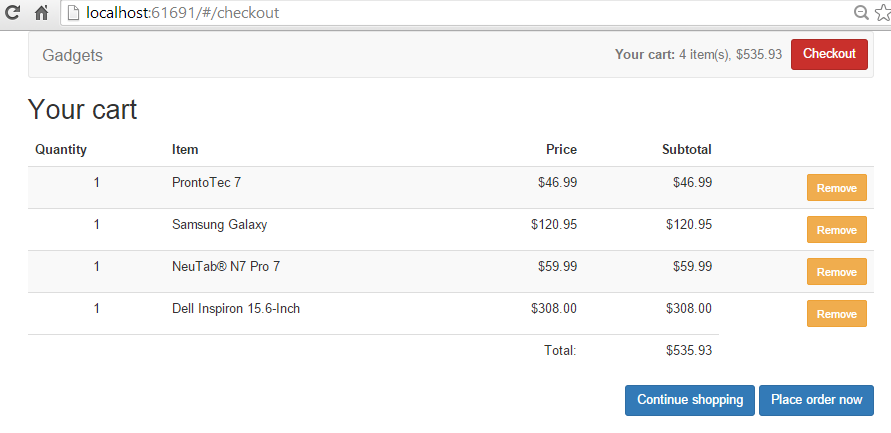This screenshot has width=891, height=433.
Task: Bookmark this page with the star icon
Action: coord(881,13)
